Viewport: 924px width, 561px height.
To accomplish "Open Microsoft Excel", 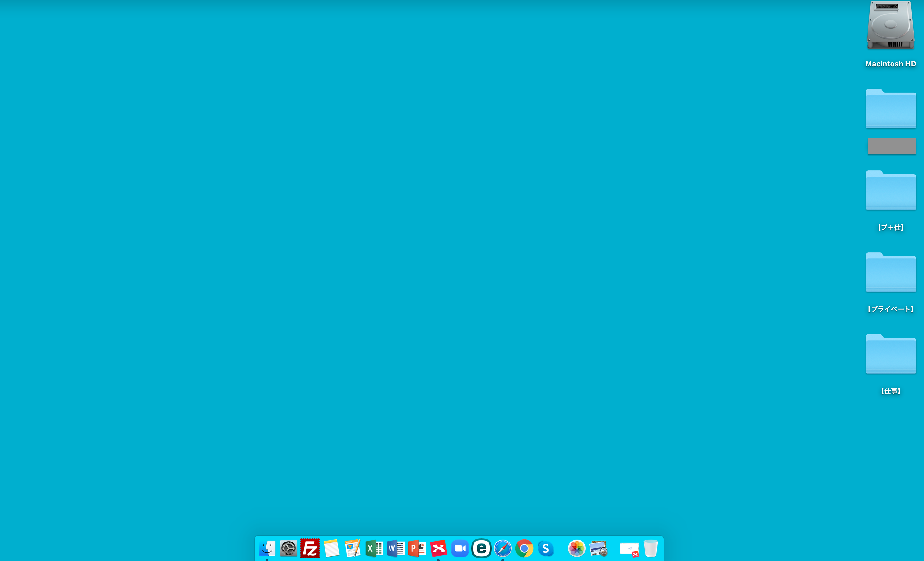I will click(x=374, y=549).
